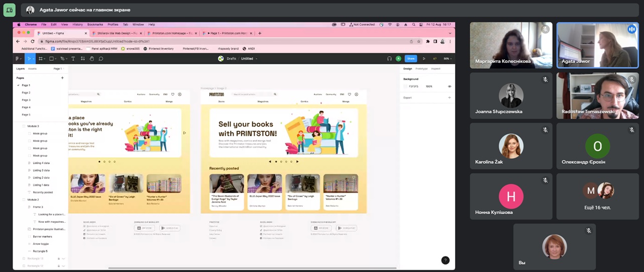Click the blue Share button

tap(411, 59)
